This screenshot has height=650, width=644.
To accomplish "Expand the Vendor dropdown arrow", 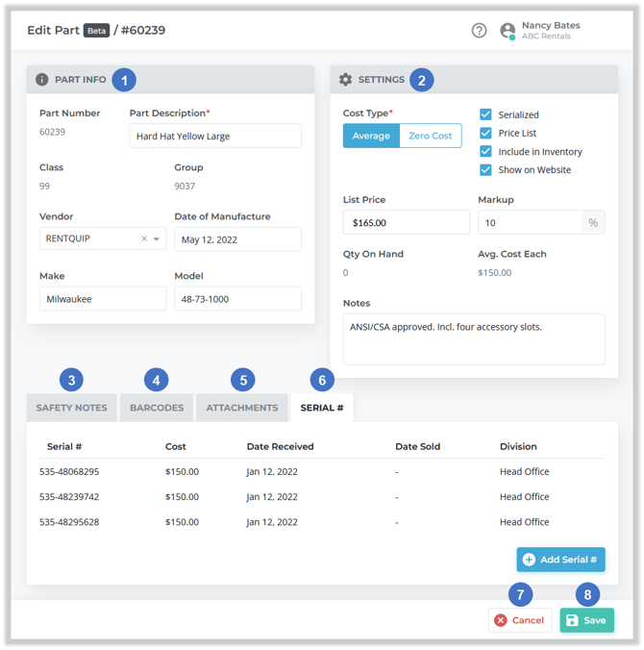I will (x=157, y=239).
